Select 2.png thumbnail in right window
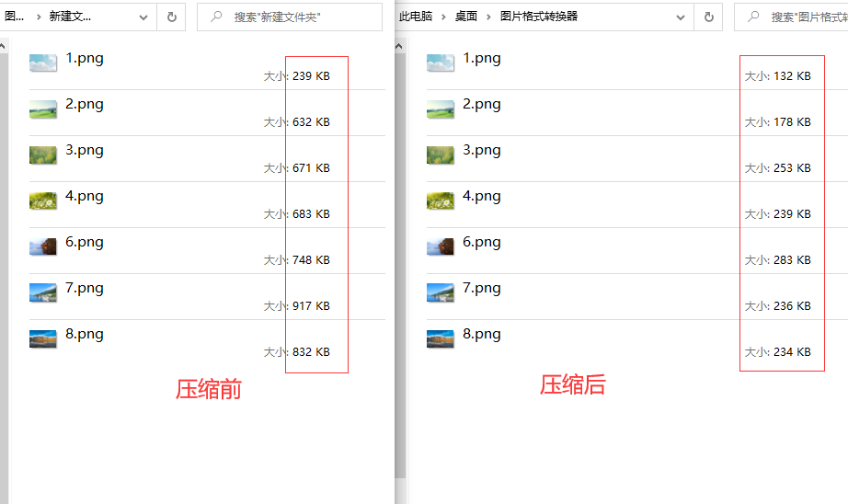This screenshot has width=848, height=504. [441, 109]
